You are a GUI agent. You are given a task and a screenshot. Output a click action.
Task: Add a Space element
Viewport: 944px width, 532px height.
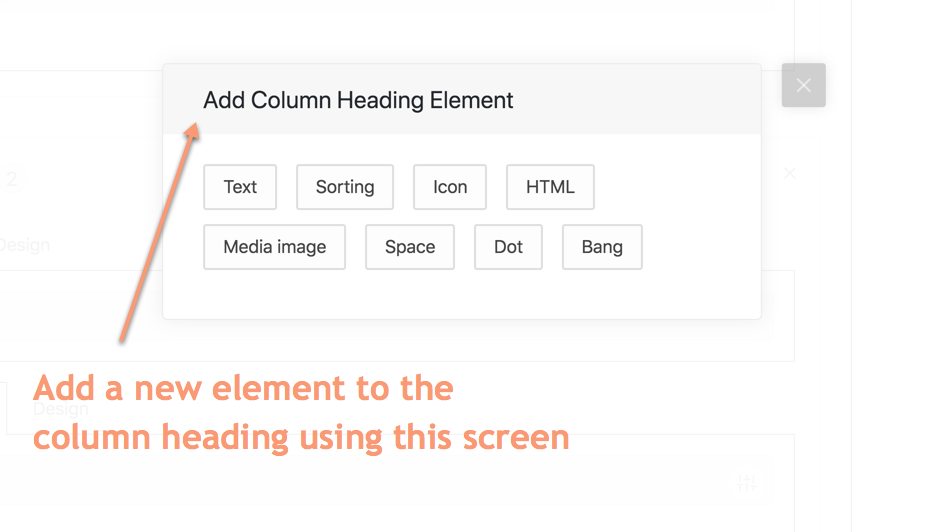[410, 247]
